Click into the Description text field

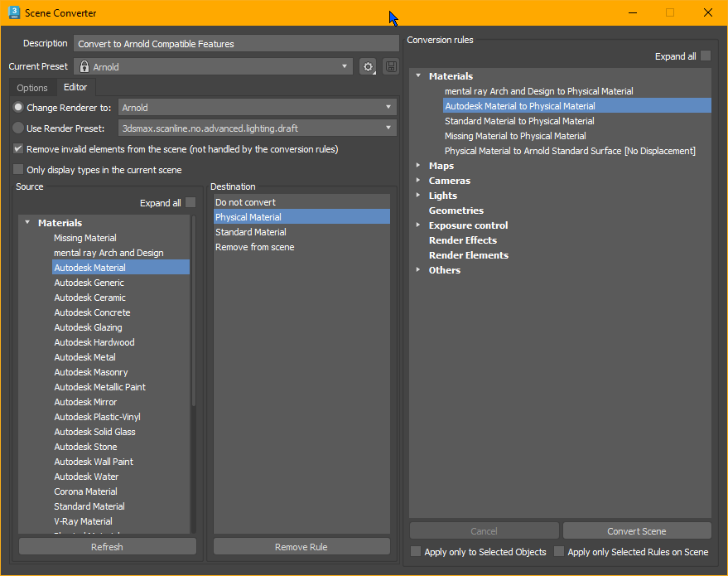[236, 44]
